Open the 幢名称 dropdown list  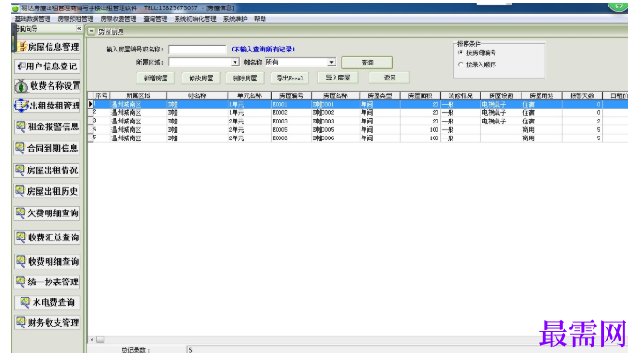[x=332, y=62]
